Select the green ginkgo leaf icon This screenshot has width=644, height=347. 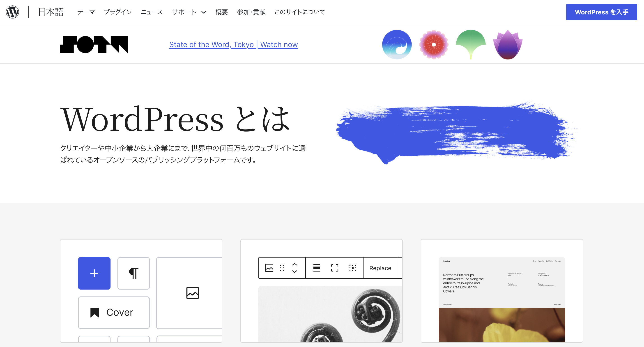tap(471, 44)
